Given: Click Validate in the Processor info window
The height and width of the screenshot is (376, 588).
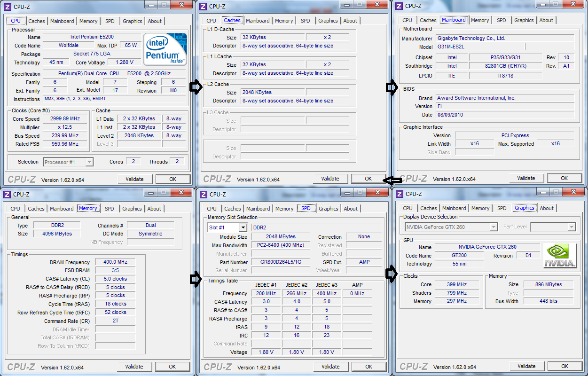Looking at the screenshot, I should [135, 179].
